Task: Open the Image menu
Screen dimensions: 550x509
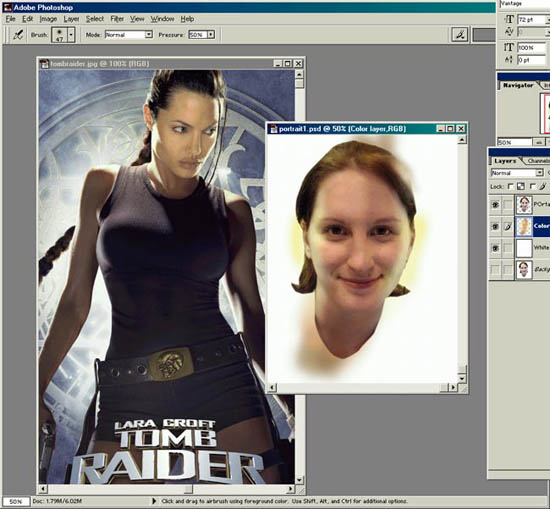Action: (48, 19)
